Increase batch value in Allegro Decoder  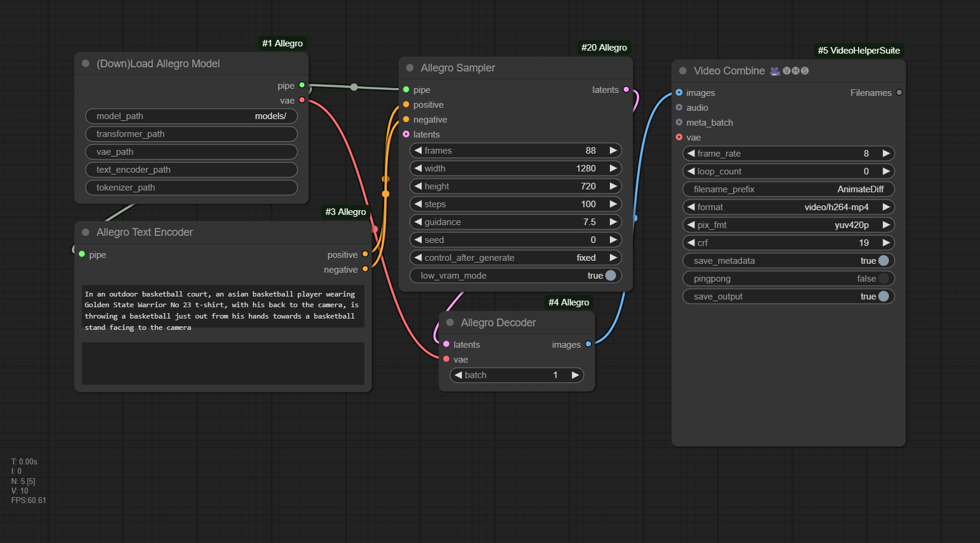[x=575, y=375]
